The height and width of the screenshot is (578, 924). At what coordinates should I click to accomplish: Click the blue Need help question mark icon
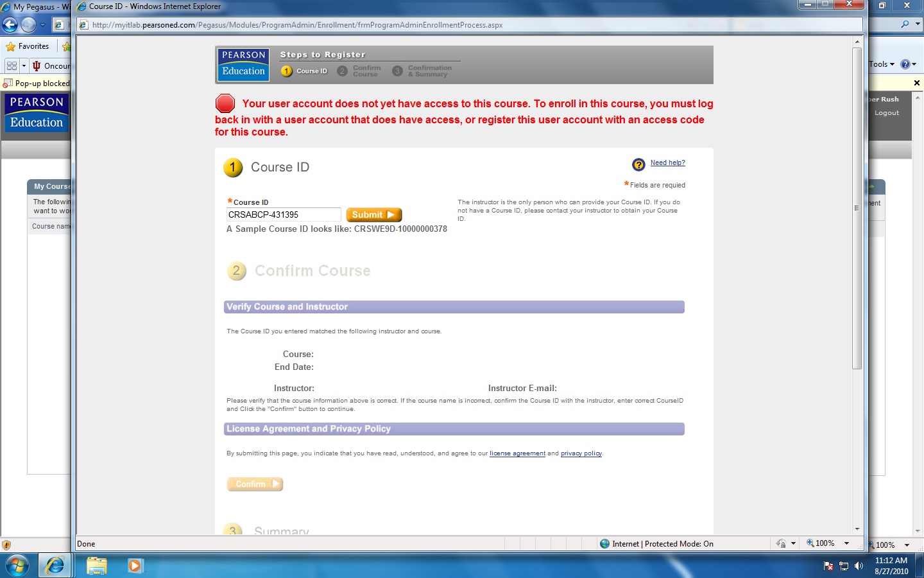(x=638, y=164)
